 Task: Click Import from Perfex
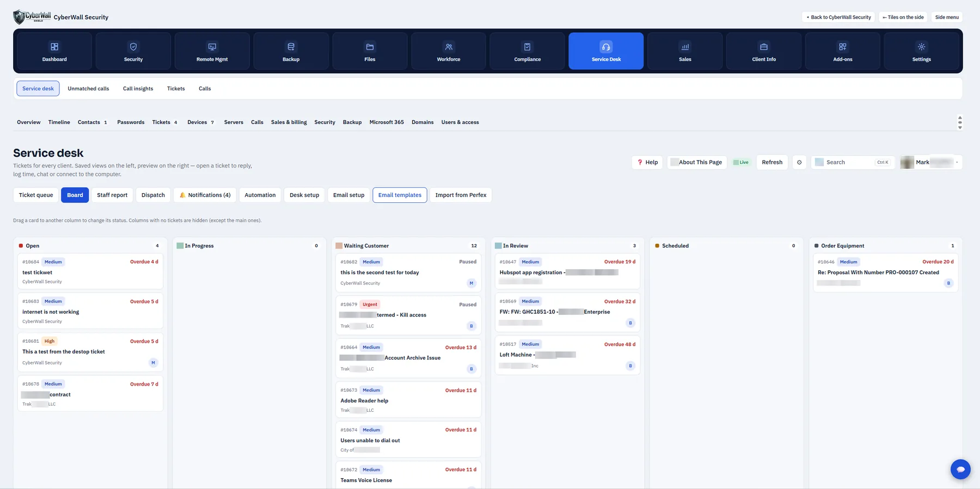(x=461, y=195)
